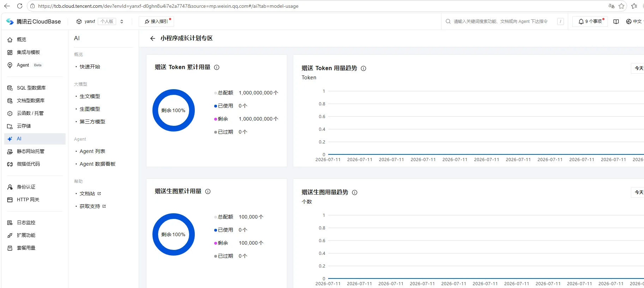This screenshot has height=288, width=644.
Task: Toggle the 剩余 legend item in Token chart
Action: pyautogui.click(x=221, y=119)
